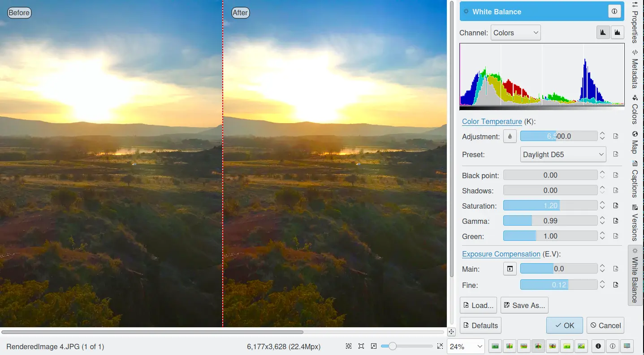Enable horizontal split preview mode
Viewport: 644px width, 355px height.
pyautogui.click(x=523, y=346)
